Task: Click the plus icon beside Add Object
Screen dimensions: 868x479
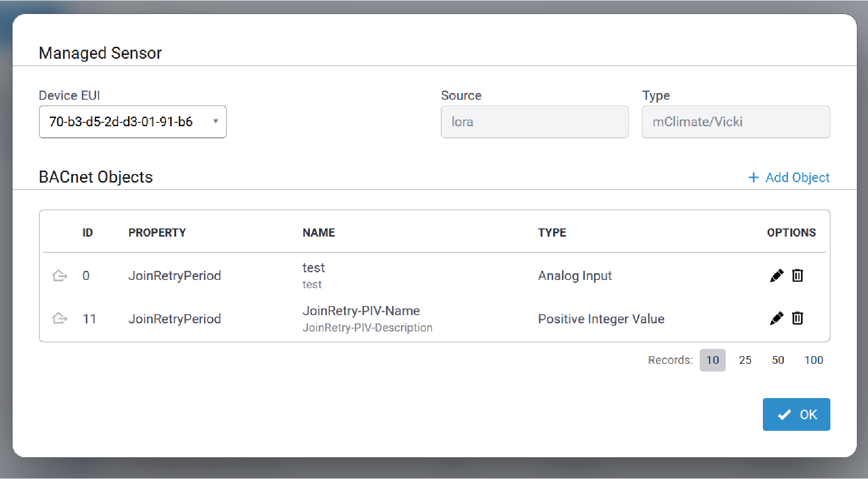Action: [753, 178]
